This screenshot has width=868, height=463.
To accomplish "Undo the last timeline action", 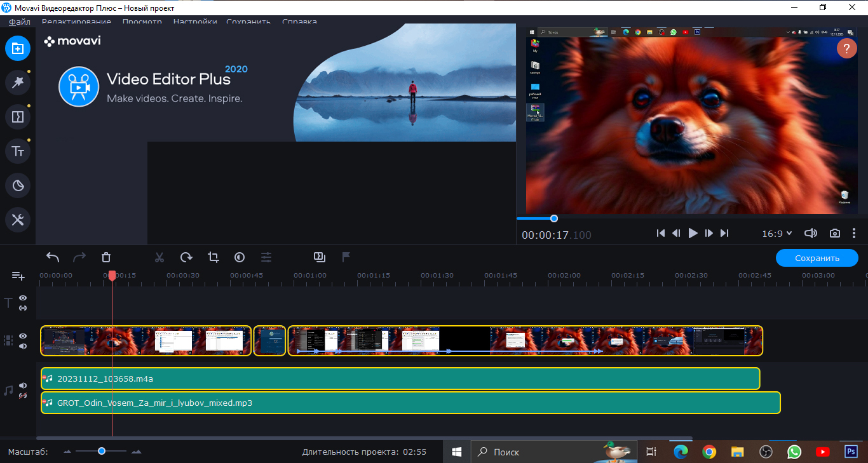I will click(53, 257).
